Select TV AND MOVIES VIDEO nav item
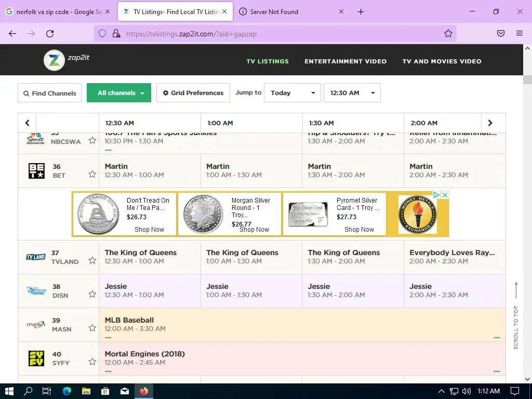Image resolution: width=532 pixels, height=399 pixels. 442,61
